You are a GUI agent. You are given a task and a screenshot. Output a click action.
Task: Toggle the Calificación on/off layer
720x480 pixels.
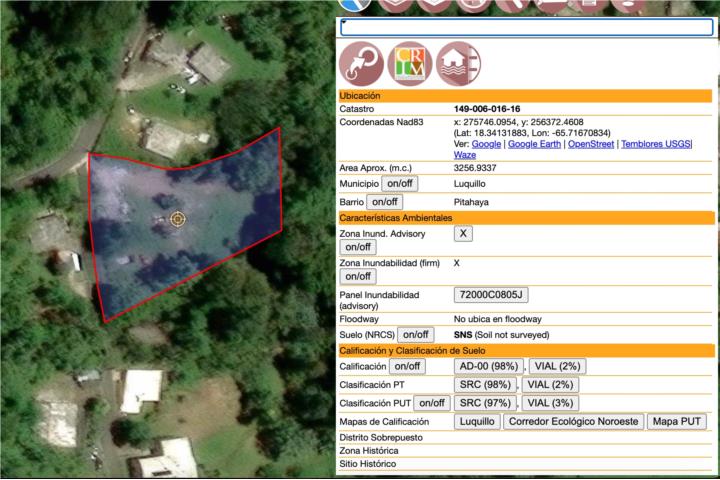[407, 367]
